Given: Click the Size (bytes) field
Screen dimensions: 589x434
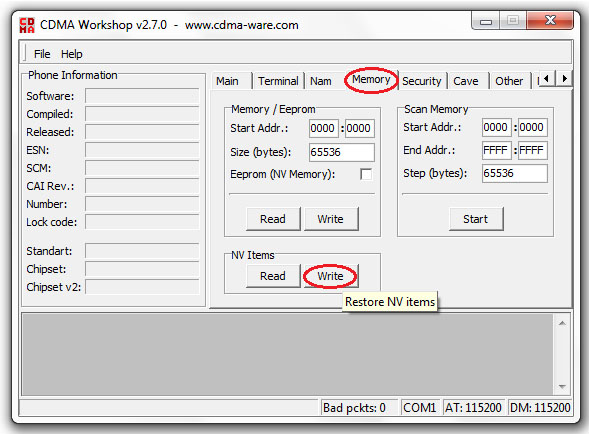Looking at the screenshot, I should click(x=341, y=152).
